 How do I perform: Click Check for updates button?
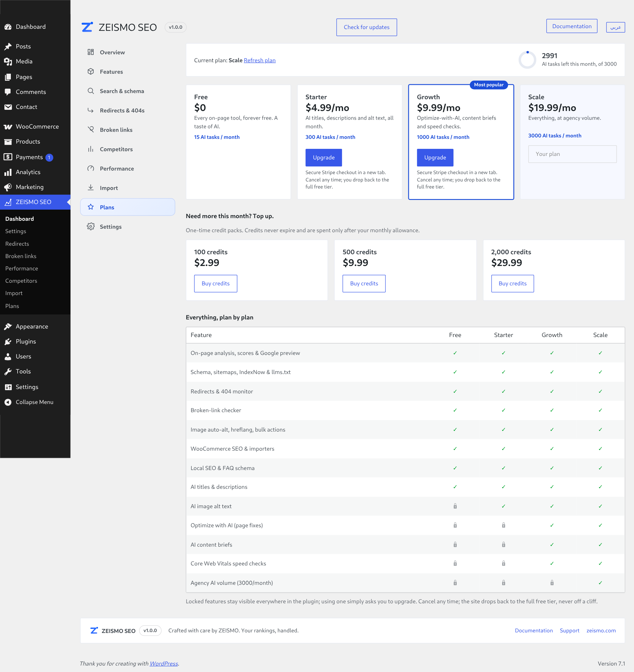(x=367, y=27)
